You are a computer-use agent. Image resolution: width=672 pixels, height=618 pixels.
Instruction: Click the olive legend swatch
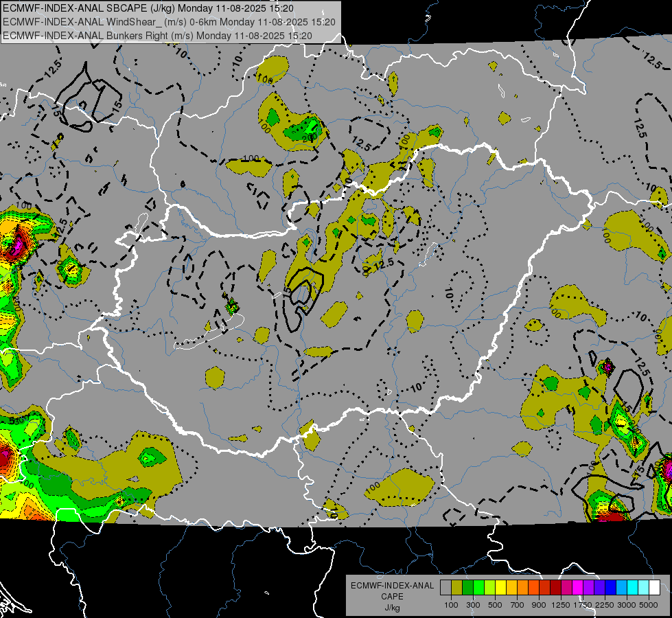click(456, 588)
